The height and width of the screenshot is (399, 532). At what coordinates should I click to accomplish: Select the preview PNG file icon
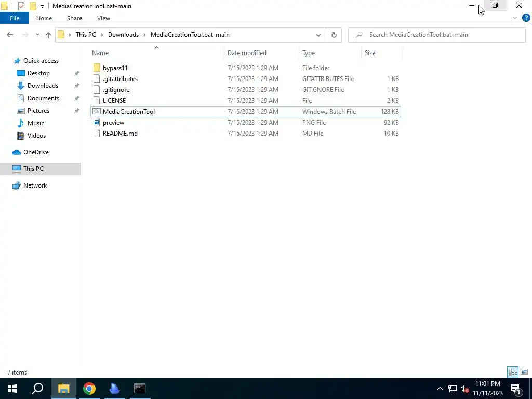pos(97,123)
